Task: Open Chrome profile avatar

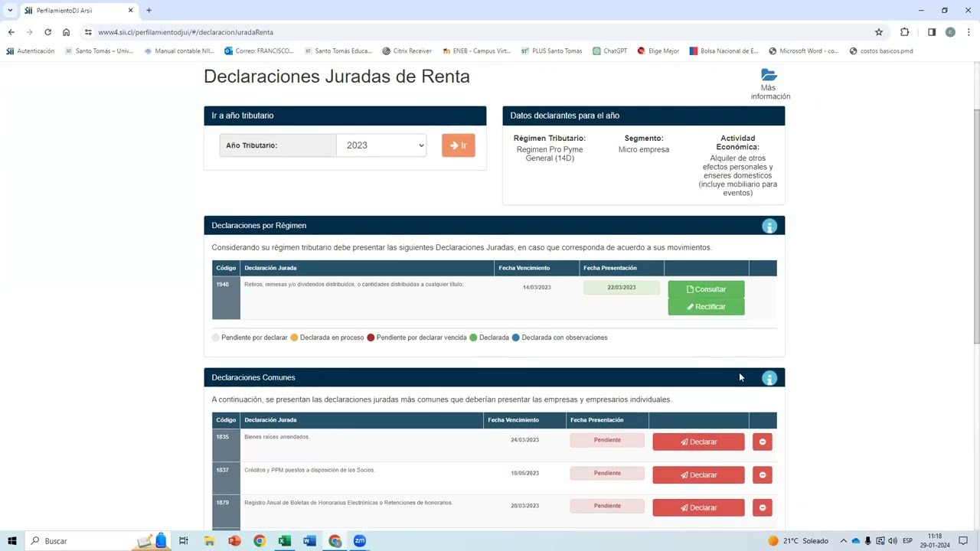Action: tap(950, 32)
